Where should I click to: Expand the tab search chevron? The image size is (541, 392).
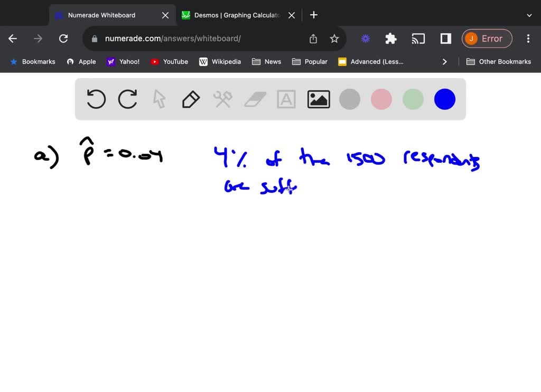tap(529, 15)
